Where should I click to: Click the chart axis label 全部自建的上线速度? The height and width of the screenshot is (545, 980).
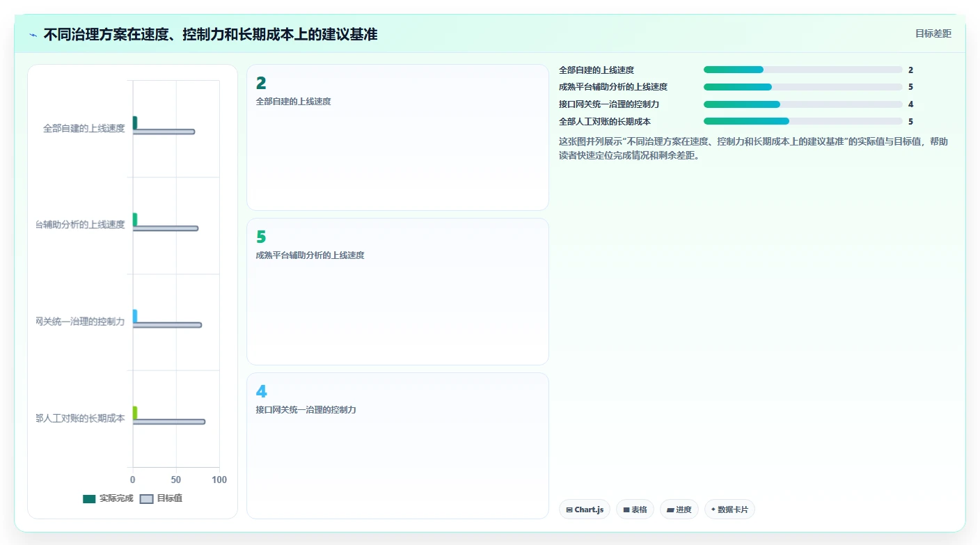click(84, 128)
